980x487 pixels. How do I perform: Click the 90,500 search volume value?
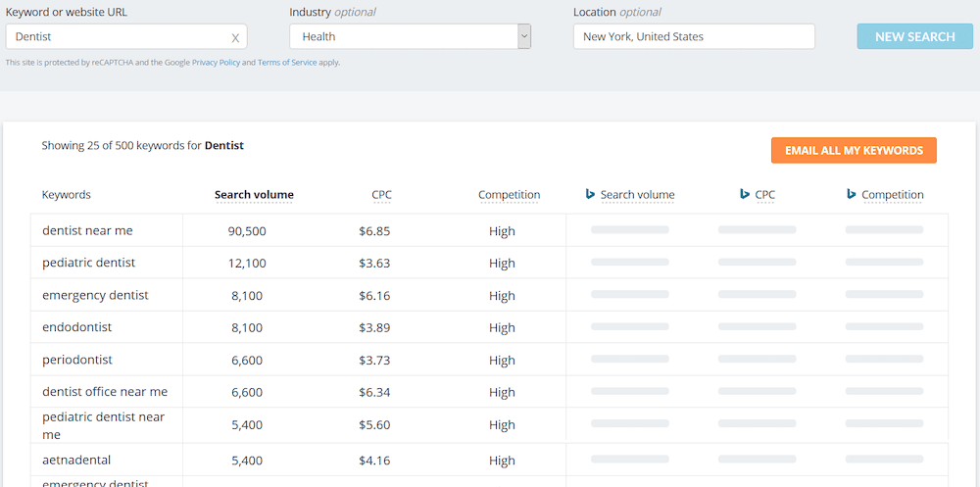[247, 231]
